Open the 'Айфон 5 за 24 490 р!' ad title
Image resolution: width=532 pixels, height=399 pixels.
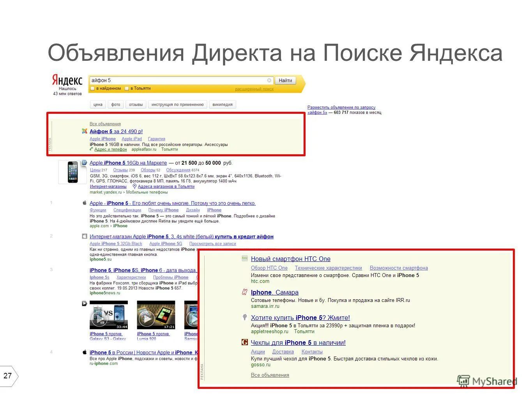click(x=116, y=131)
